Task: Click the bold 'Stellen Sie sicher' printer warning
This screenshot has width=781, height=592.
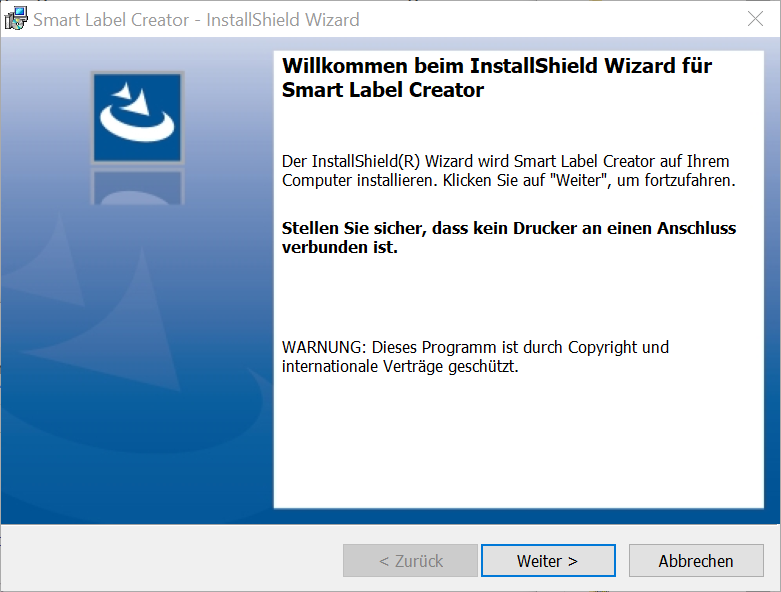Action: coord(509,228)
